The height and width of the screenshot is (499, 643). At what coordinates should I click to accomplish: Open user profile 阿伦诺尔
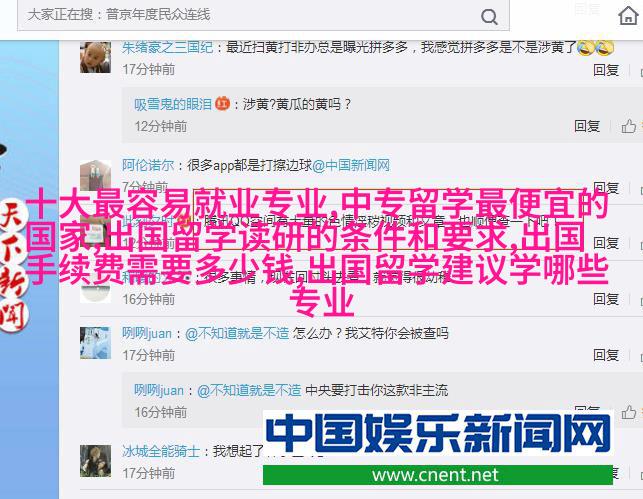(x=148, y=166)
